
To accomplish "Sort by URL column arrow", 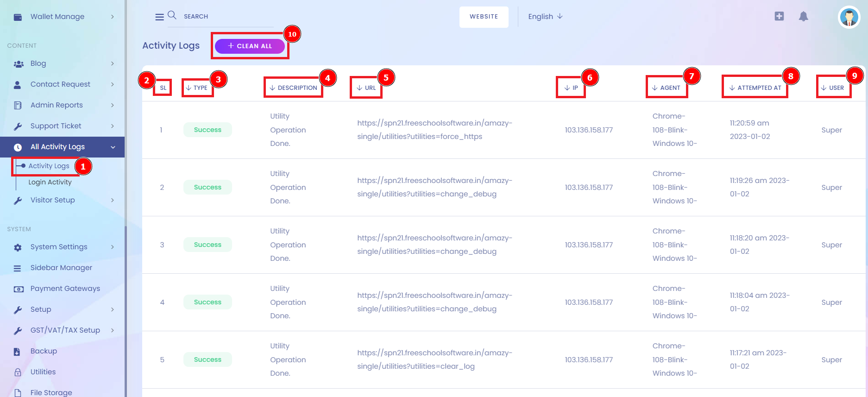I will tap(359, 88).
